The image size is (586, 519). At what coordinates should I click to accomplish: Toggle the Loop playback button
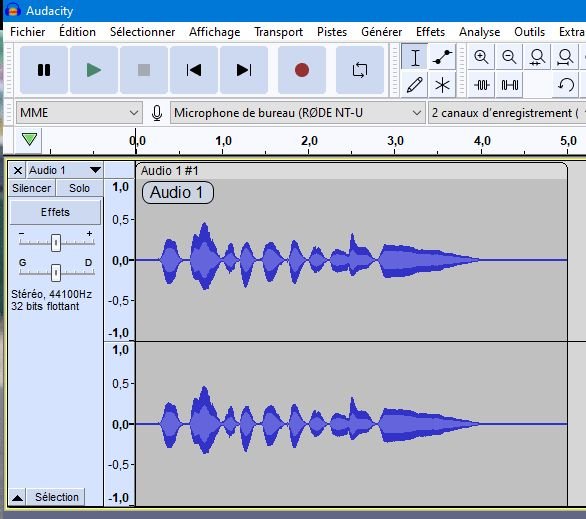(x=360, y=70)
